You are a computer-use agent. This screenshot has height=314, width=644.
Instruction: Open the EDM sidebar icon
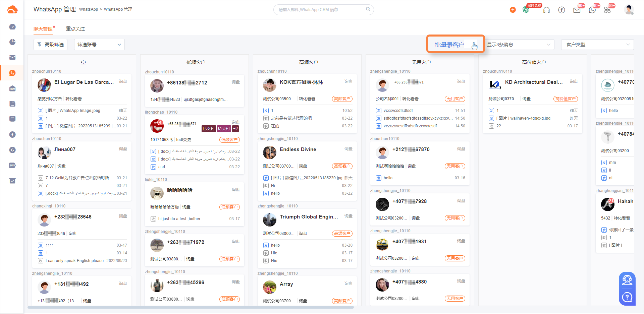pos(12,88)
